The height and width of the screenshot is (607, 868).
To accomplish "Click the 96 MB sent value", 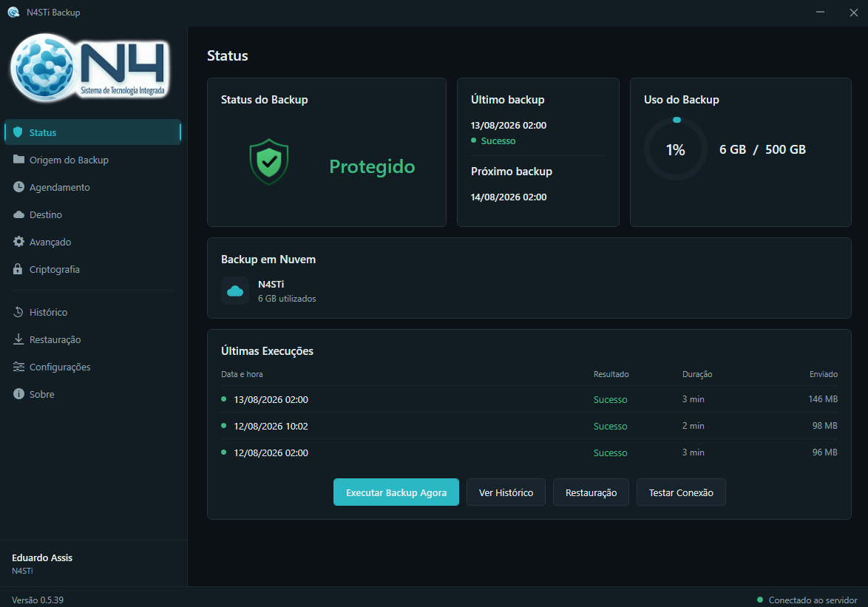I will (825, 452).
